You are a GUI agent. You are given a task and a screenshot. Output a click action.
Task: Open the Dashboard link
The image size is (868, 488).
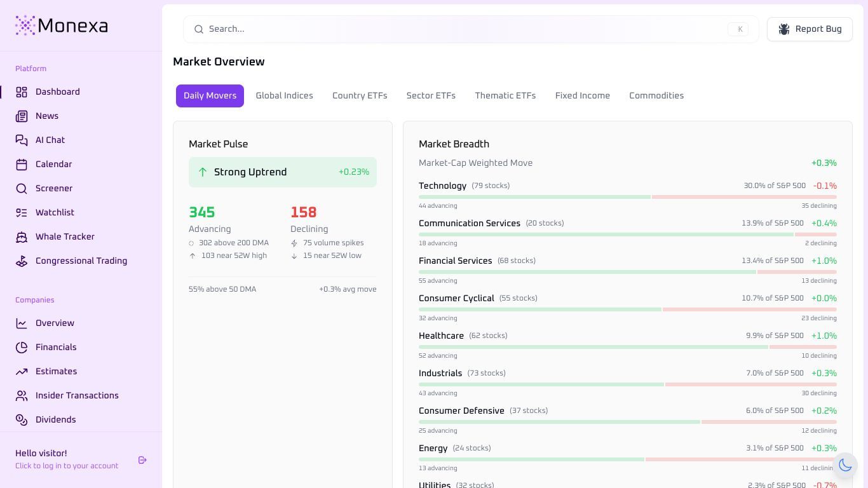tap(57, 92)
